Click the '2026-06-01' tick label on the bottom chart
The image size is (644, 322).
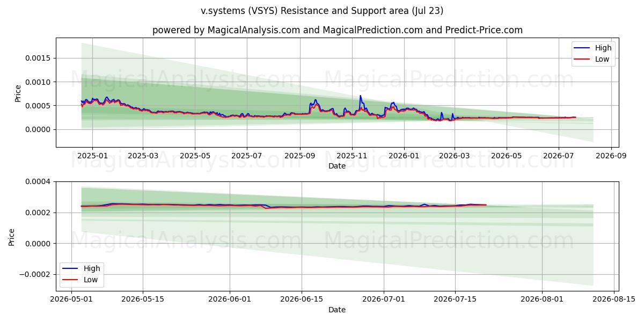(x=230, y=299)
